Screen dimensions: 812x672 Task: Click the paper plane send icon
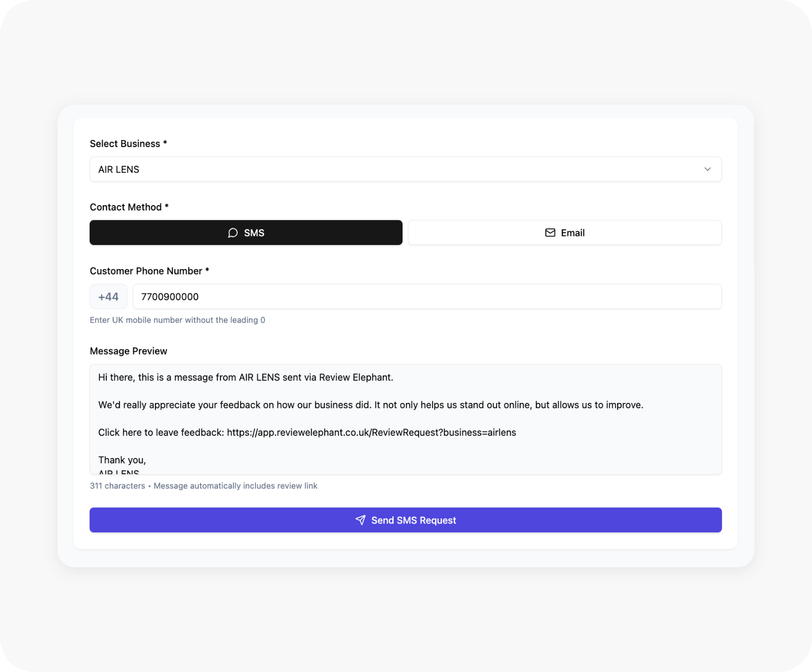tap(361, 520)
